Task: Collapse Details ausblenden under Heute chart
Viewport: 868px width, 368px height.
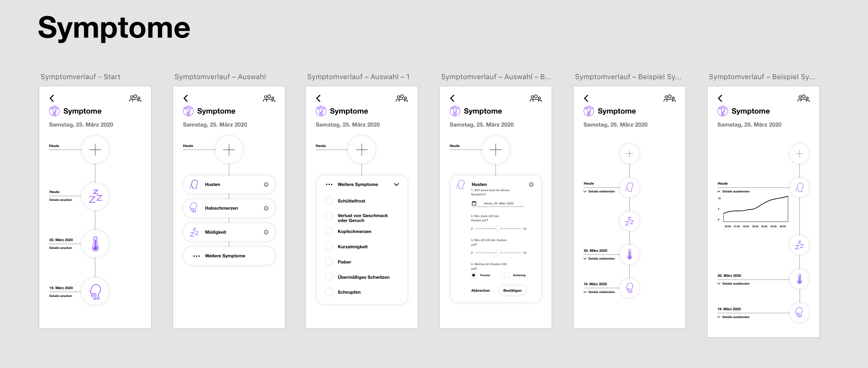Action: point(733,191)
